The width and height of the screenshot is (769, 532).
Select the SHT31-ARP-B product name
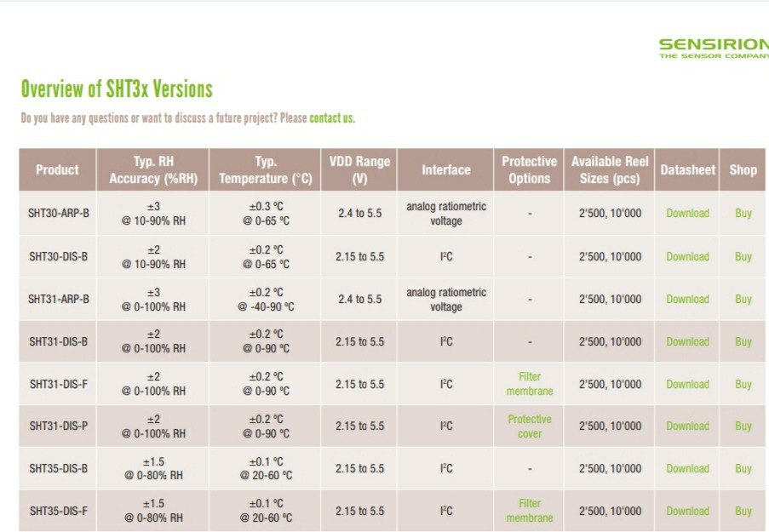(59, 299)
